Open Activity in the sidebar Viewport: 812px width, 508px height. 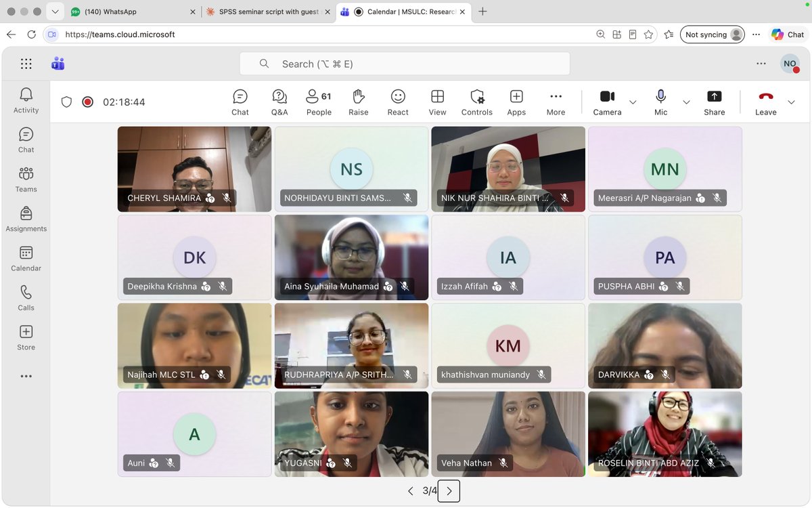(26, 100)
